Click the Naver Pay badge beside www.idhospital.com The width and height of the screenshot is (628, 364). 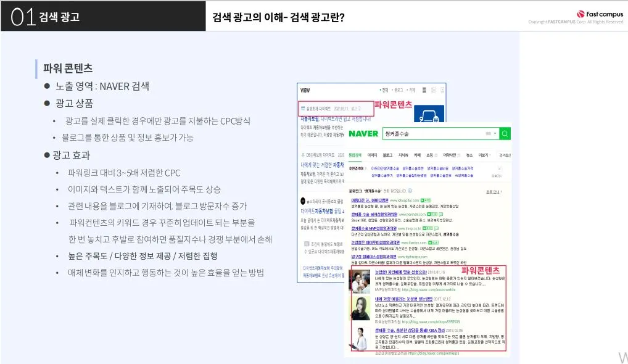pyautogui.click(x=425, y=201)
